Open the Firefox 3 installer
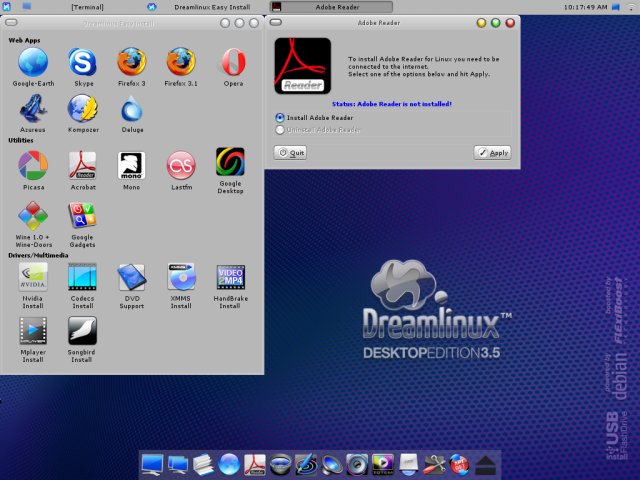 point(131,62)
